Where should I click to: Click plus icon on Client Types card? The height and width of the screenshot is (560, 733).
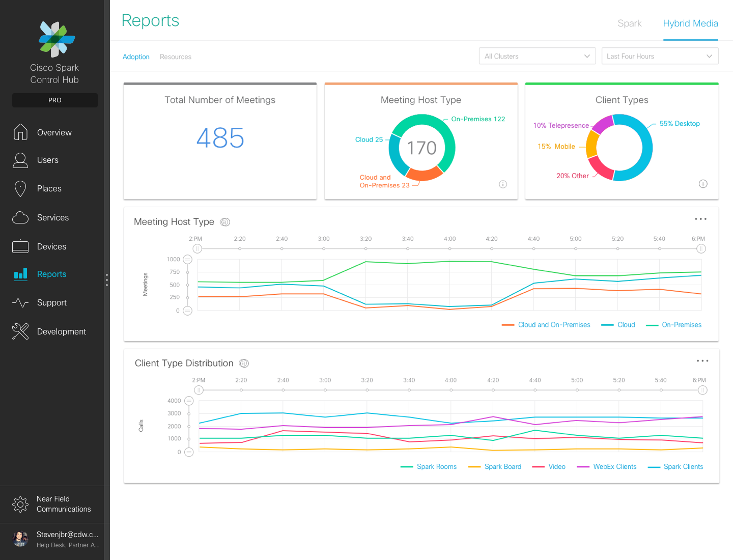(703, 184)
